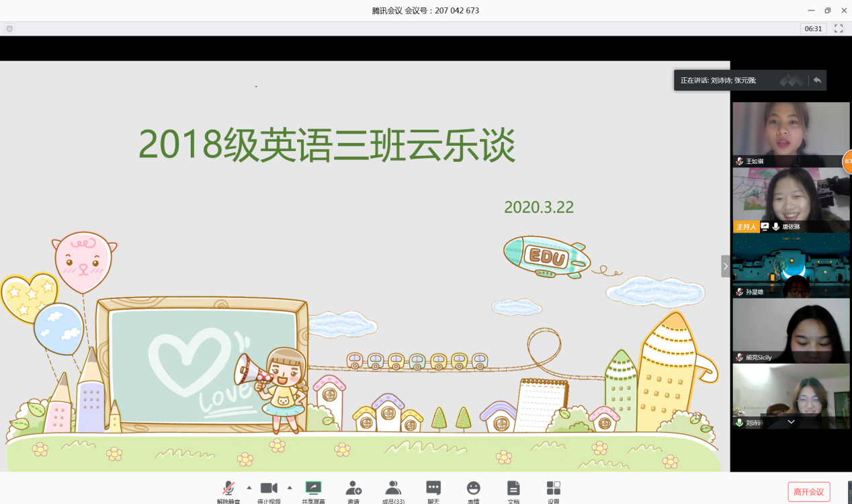Select 熊亮Sicily's video thumbnail
The width and height of the screenshot is (852, 504).
point(790,329)
